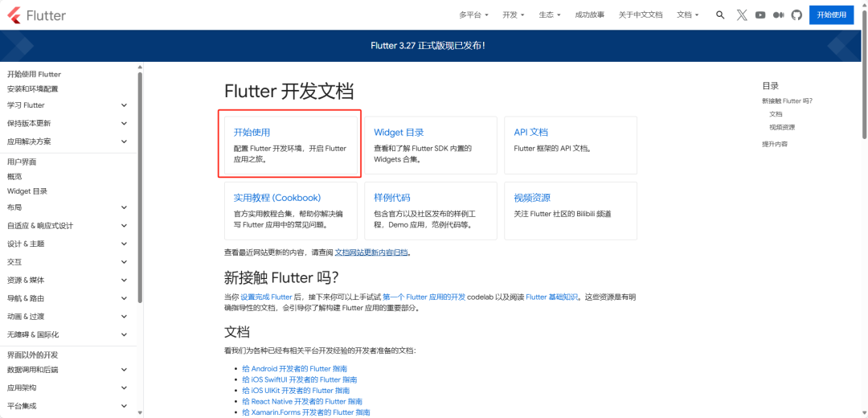Open 给 Android 开发者的 Flutter 指南

pyautogui.click(x=294, y=369)
